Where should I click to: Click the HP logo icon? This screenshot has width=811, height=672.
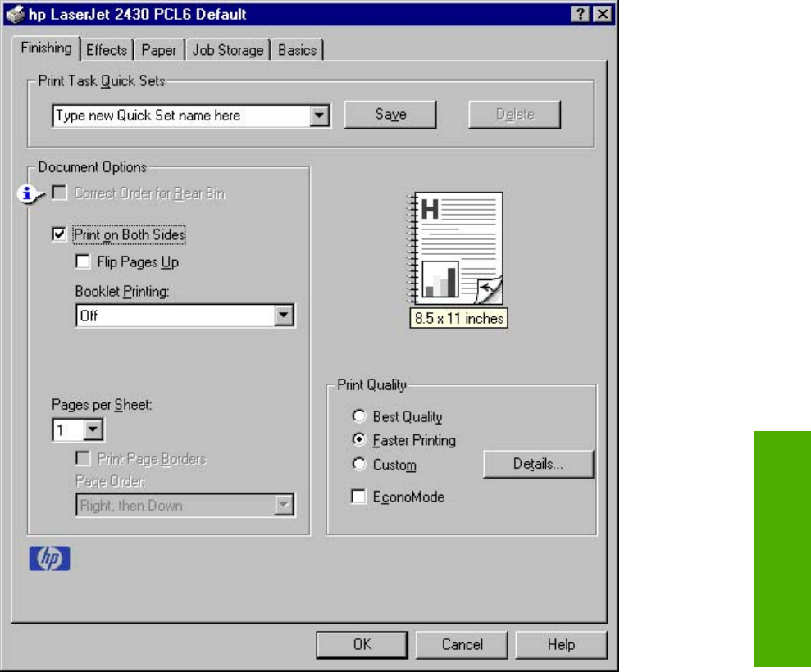click(x=50, y=559)
